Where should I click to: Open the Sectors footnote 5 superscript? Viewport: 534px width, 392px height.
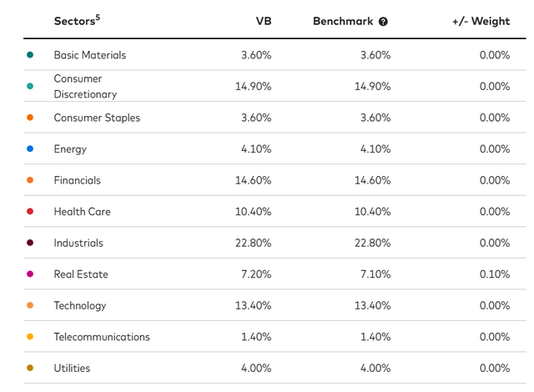pyautogui.click(x=97, y=17)
